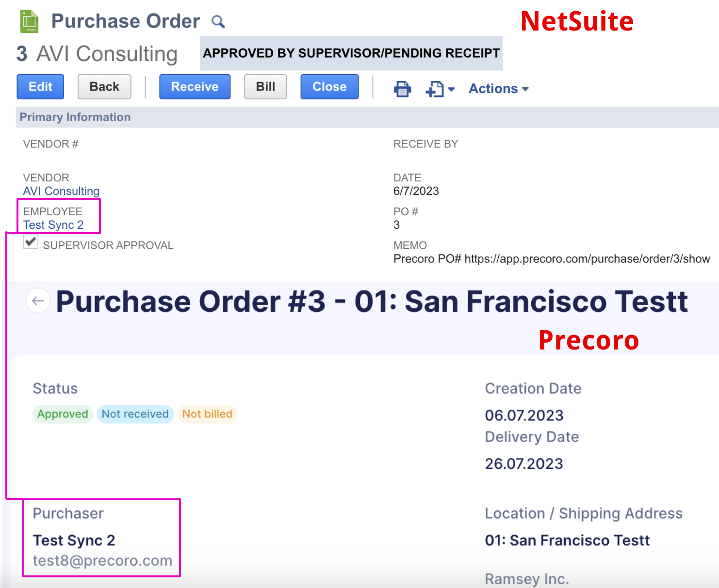Click the Bill button
The height and width of the screenshot is (588, 719).
265,87
